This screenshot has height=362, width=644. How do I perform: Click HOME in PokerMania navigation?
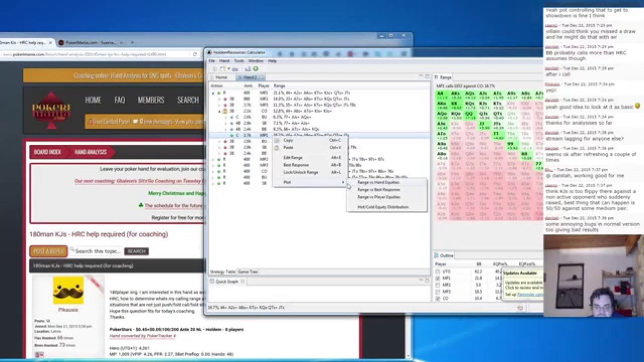pos(93,100)
